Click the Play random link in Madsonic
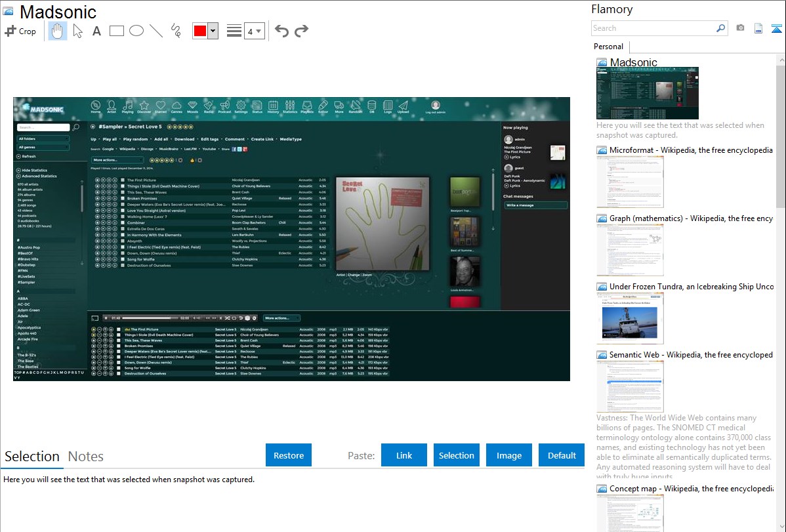Screen dimensions: 786x532 coord(135,139)
